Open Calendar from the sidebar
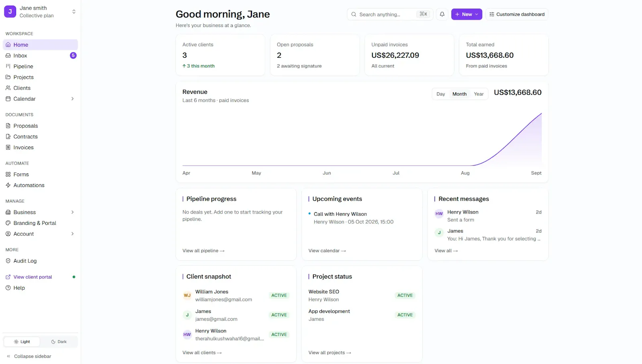 [40, 99]
